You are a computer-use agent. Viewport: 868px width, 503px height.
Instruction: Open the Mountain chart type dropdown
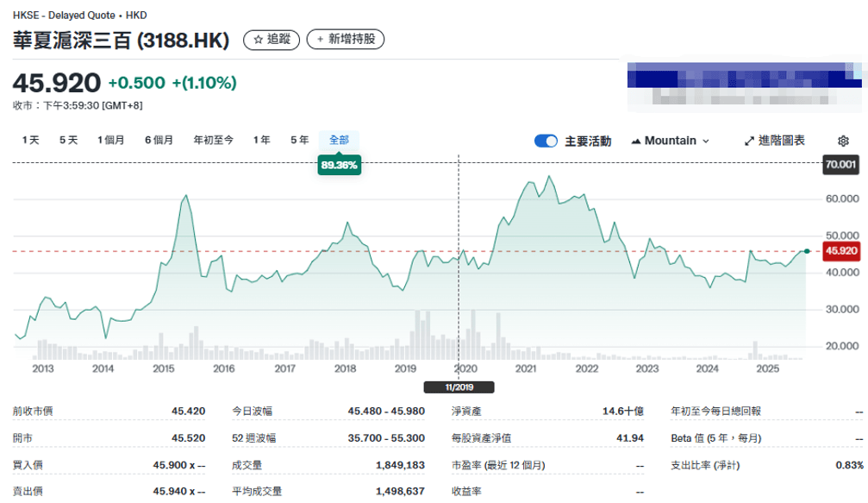click(x=671, y=141)
